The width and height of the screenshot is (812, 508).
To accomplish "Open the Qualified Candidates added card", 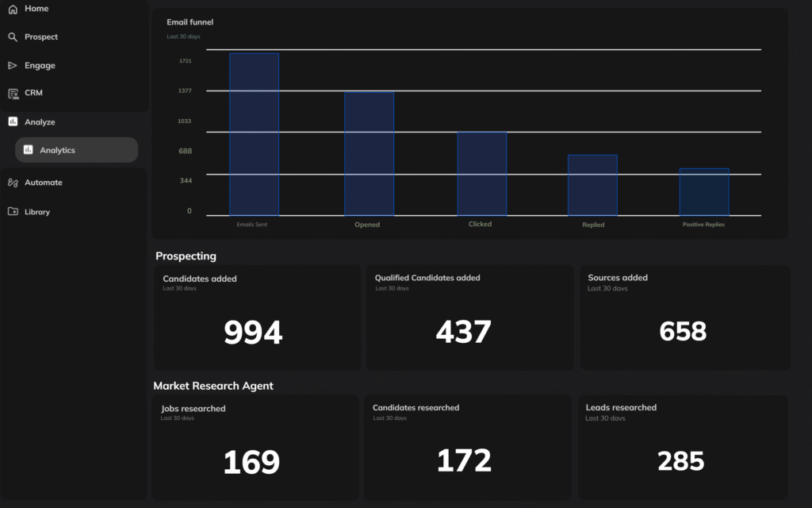I will click(x=469, y=317).
